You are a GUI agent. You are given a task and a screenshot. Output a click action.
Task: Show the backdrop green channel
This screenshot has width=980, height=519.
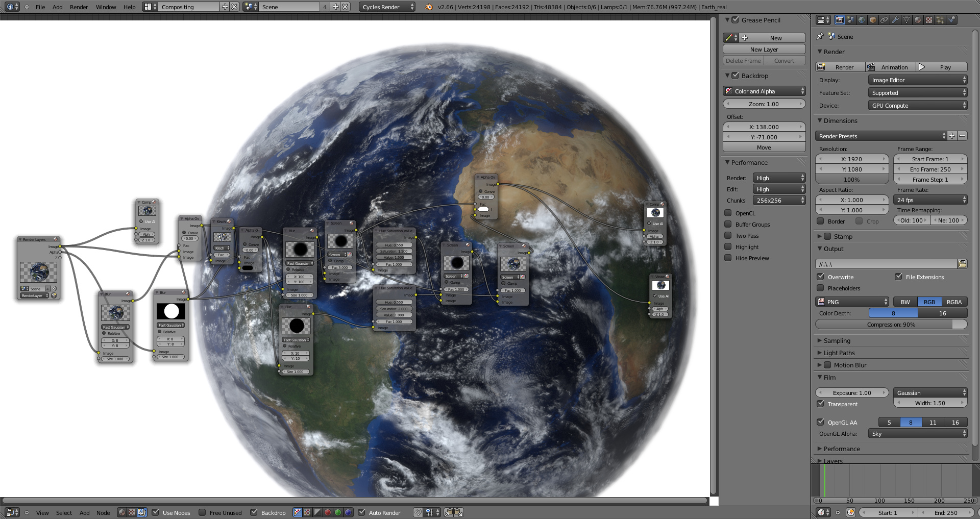pos(338,512)
